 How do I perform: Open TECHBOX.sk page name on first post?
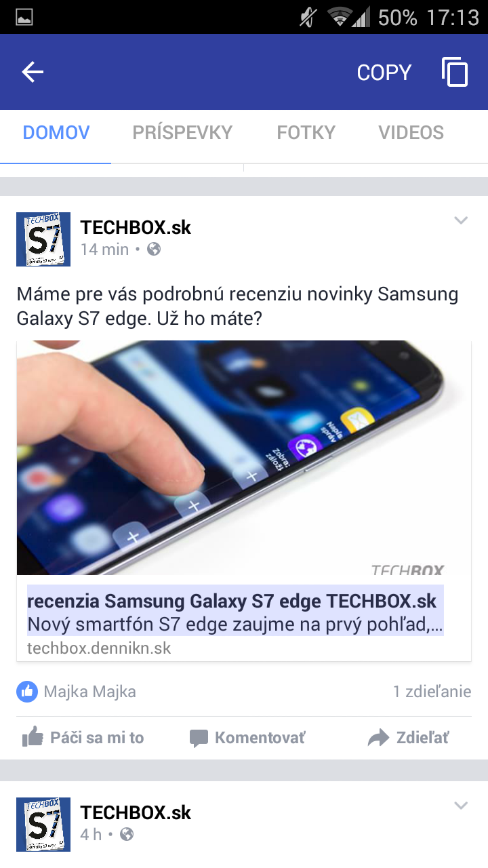pyautogui.click(x=136, y=227)
